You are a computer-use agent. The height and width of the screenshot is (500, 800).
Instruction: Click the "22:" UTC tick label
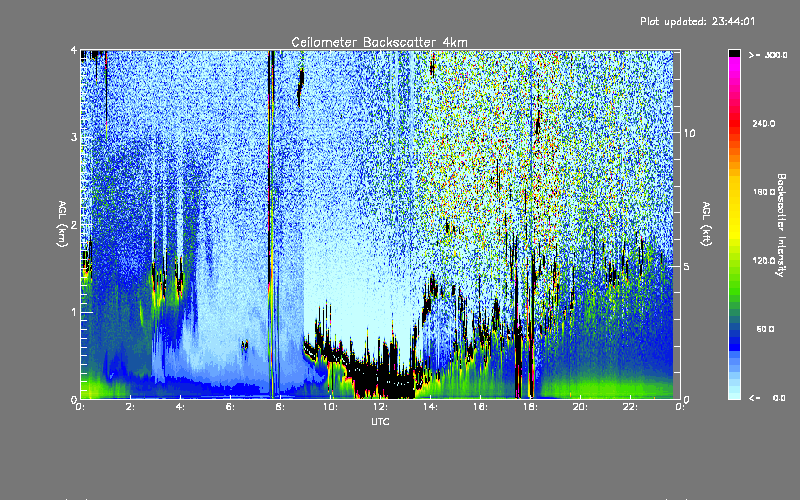coord(630,407)
